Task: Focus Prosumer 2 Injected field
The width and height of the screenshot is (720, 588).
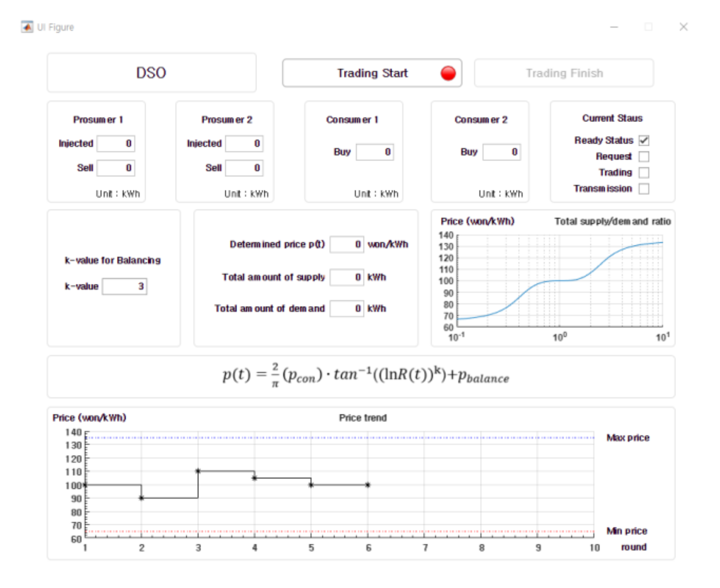Action: click(244, 143)
